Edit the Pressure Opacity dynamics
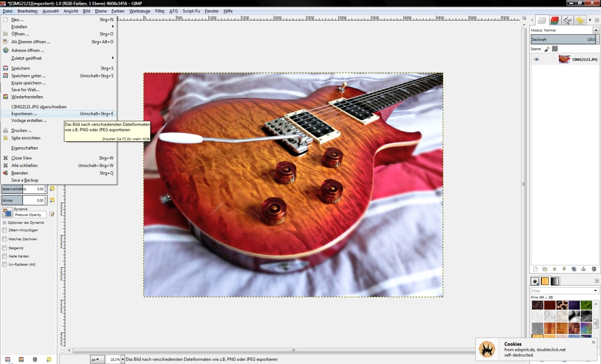601x364 pixels. coord(52,214)
